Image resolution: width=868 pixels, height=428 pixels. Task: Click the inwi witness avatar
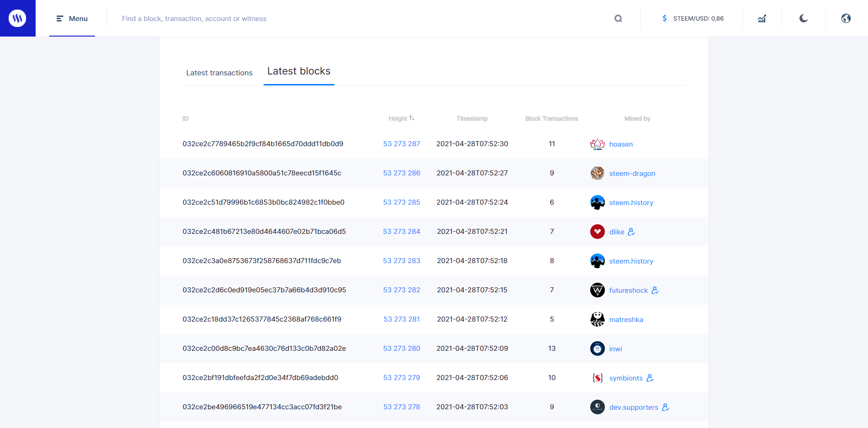click(x=598, y=349)
